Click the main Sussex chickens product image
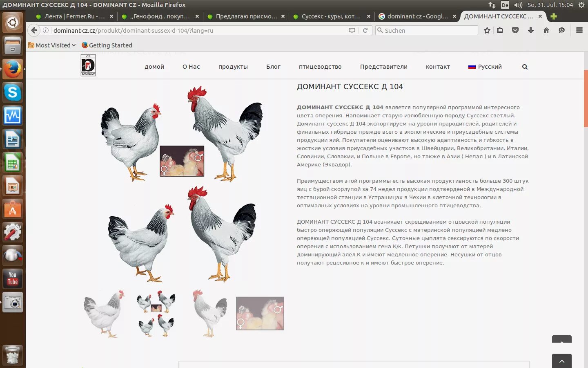 click(182, 183)
